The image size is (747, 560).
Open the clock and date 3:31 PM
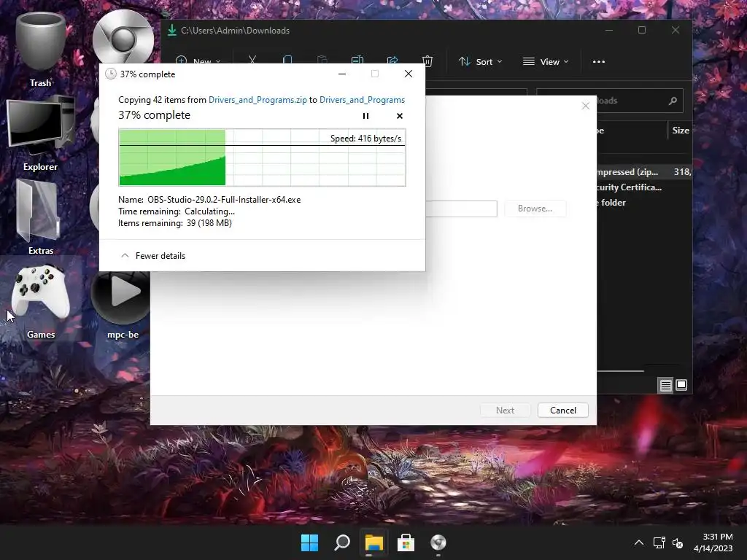pos(713,542)
